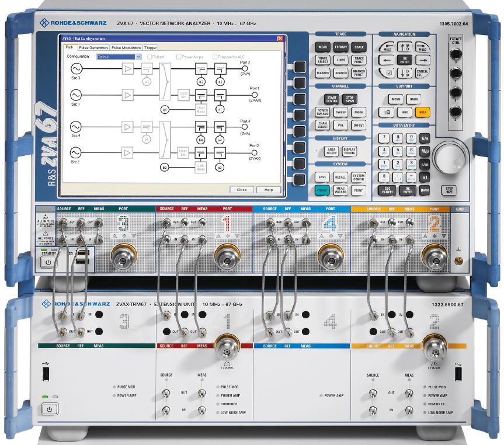Viewport: 504px width, 445px height.
Task: Push the PRINT key
Action: [x=359, y=190]
